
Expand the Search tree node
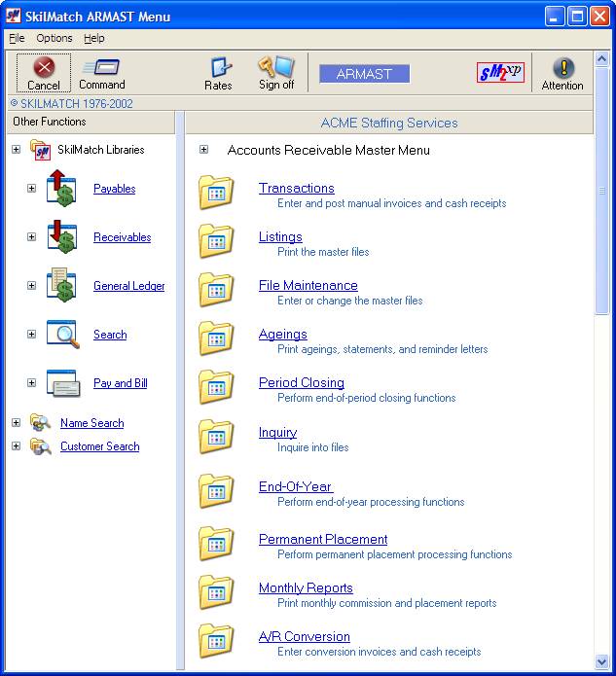click(31, 335)
